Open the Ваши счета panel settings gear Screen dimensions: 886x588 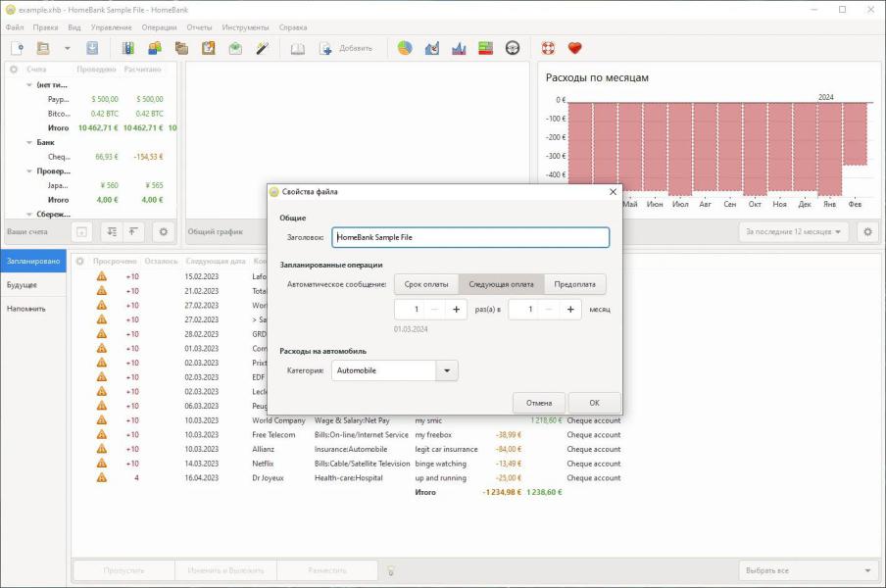164,231
